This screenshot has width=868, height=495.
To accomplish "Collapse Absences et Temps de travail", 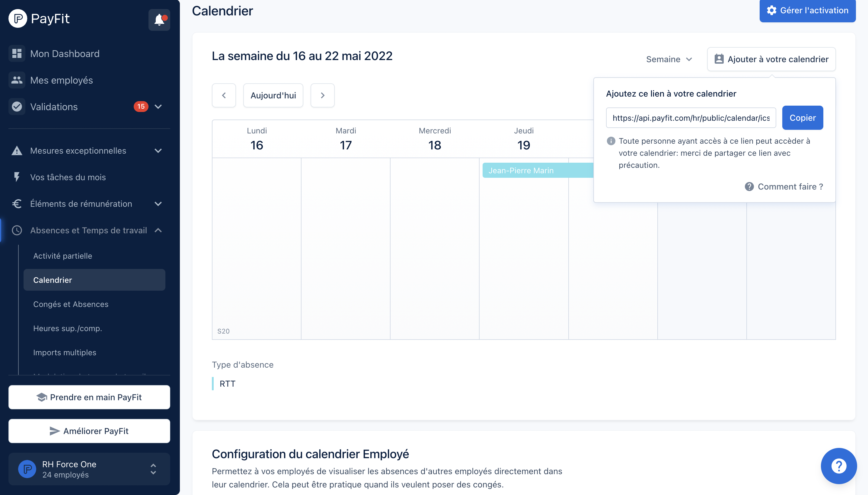I will tap(158, 231).
